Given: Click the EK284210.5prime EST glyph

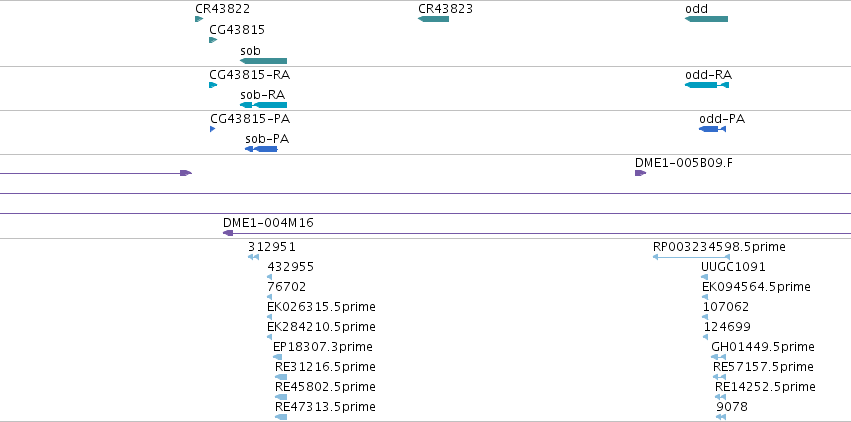Looking at the screenshot, I should click(270, 337).
